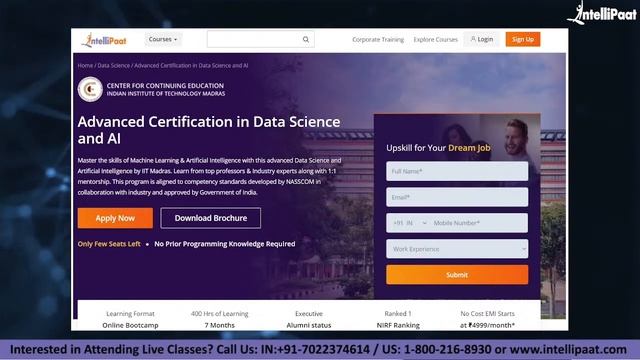The image size is (640, 360).
Task: Click 'Center for Continuing Education' text
Action: point(165,86)
